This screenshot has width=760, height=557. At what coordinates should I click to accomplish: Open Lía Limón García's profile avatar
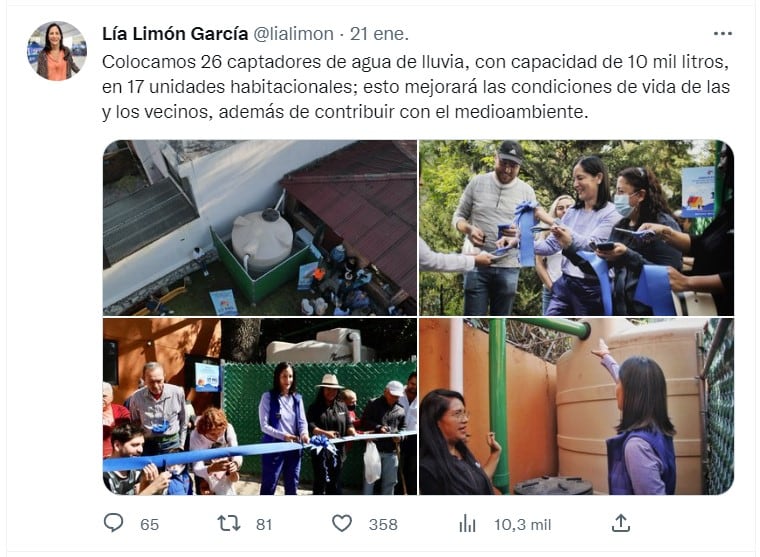[x=57, y=50]
